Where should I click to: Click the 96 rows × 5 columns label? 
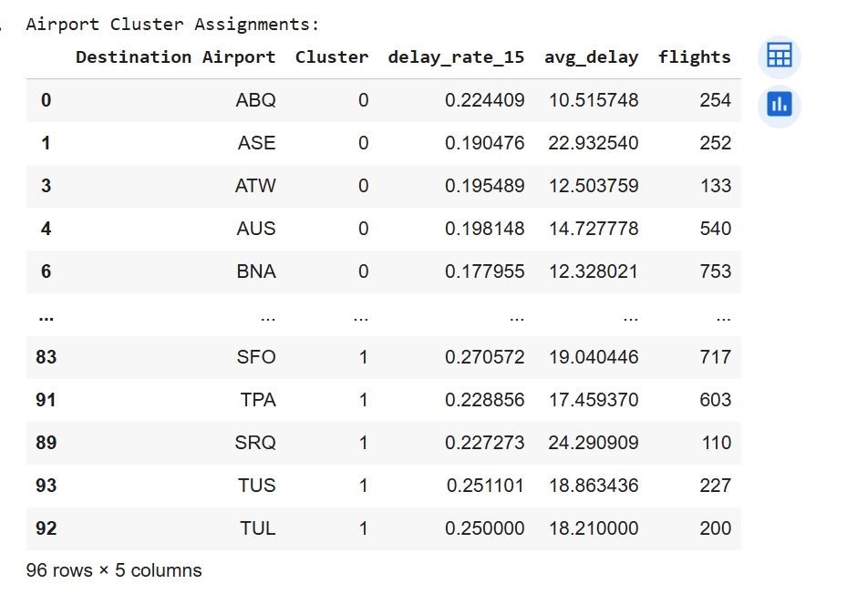point(112,570)
